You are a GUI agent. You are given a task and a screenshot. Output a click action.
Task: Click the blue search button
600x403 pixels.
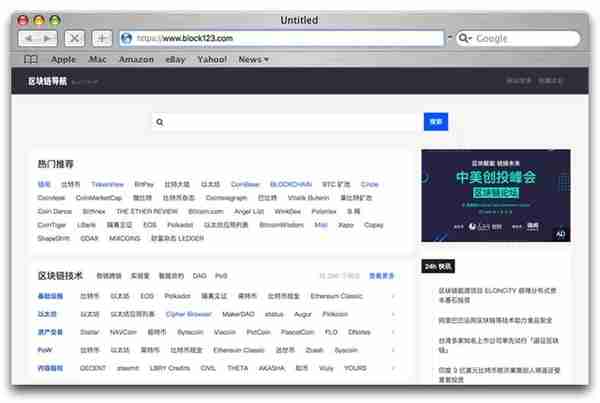pyautogui.click(x=436, y=122)
